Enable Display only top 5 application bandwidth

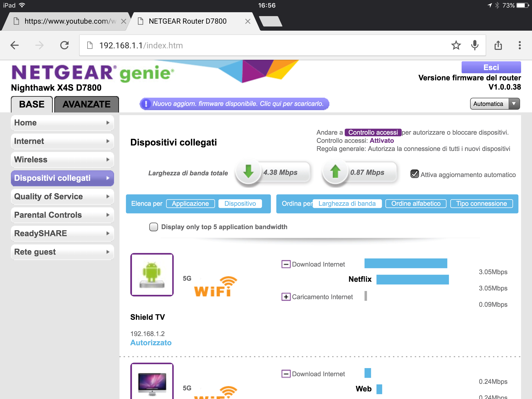point(154,227)
